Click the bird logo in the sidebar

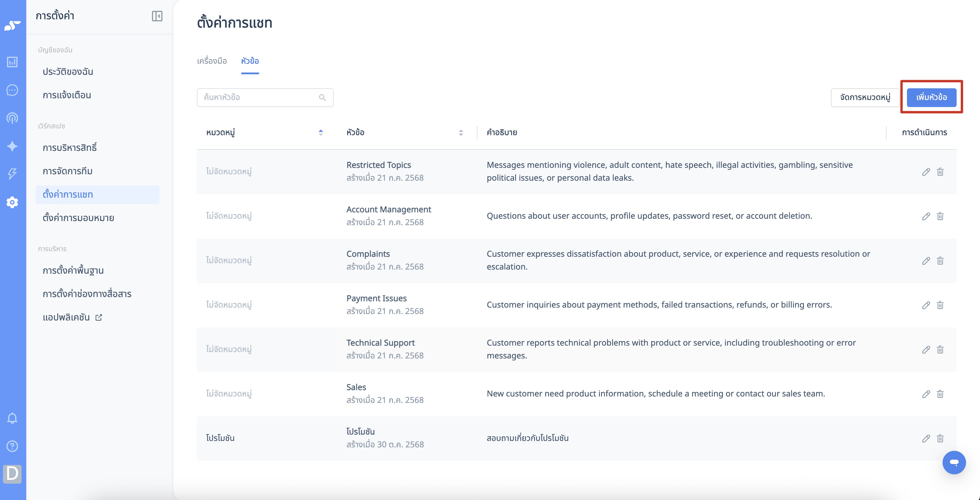pos(12,25)
